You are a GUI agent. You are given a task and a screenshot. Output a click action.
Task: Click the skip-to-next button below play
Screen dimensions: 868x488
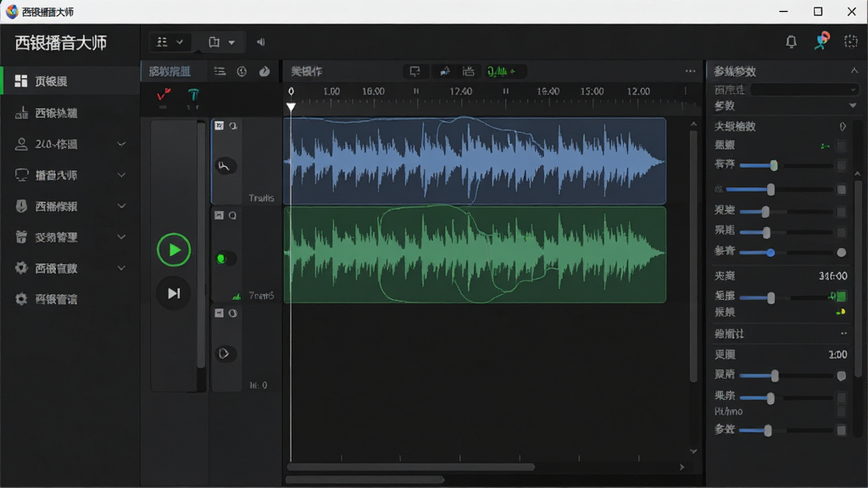point(173,293)
